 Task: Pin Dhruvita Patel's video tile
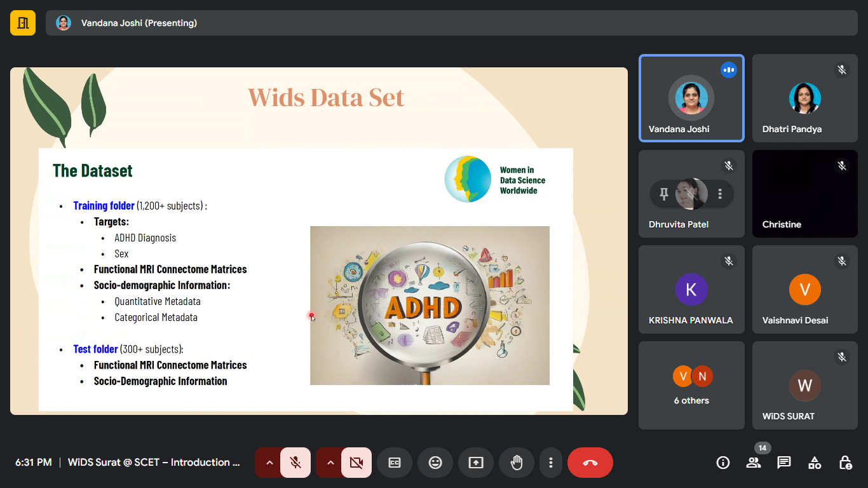tap(664, 194)
